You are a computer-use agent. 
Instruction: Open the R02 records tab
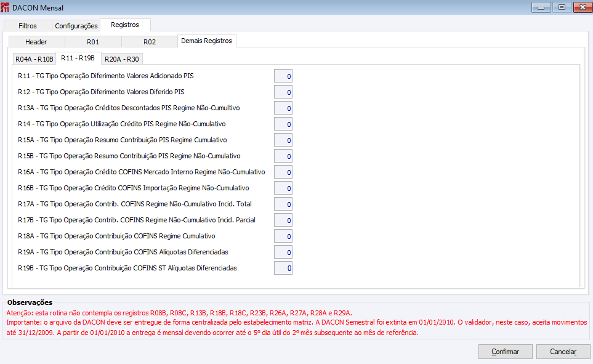tap(150, 42)
